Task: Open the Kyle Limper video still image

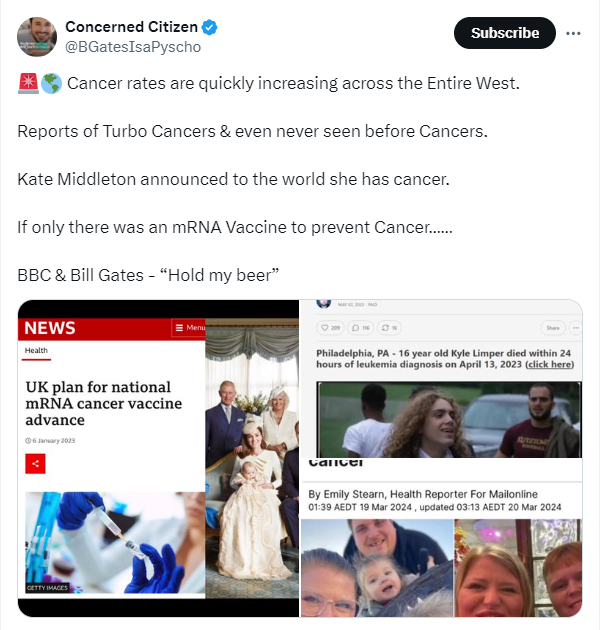Action: (x=449, y=419)
